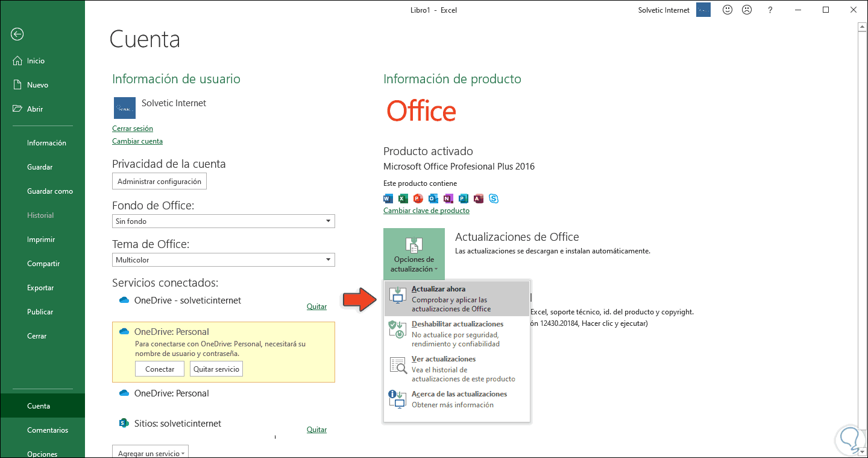Toggle the Opciones de actualización dropdown button

(x=414, y=254)
